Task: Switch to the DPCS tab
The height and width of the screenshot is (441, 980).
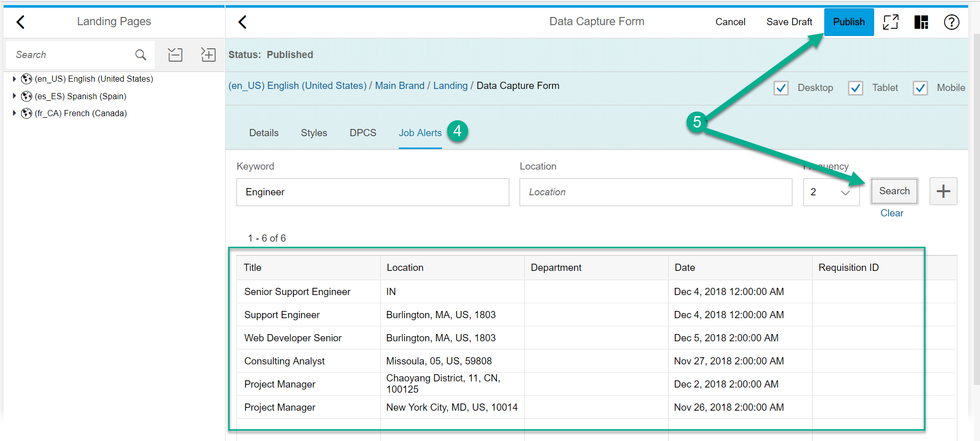Action: 363,133
